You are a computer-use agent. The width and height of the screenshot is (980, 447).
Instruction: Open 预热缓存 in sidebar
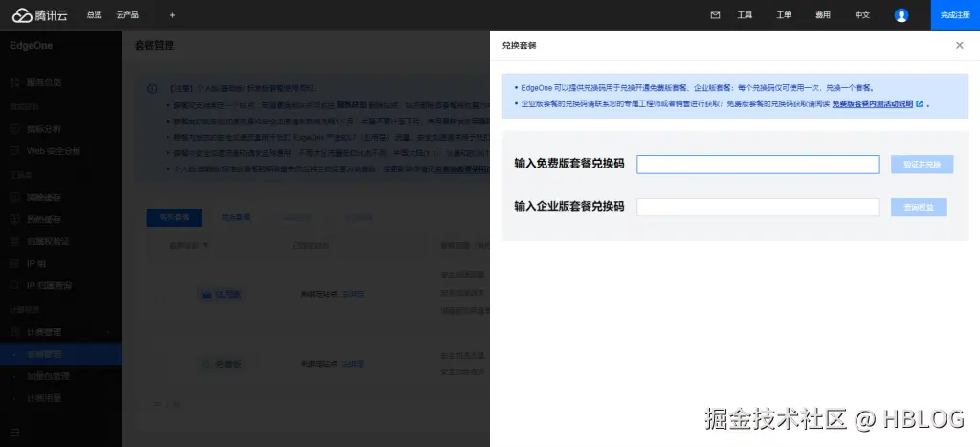[43, 219]
